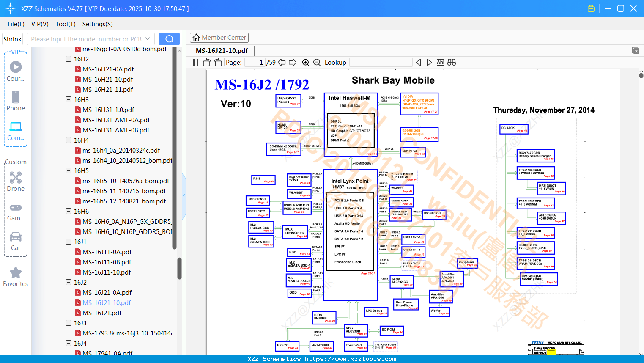644x363 pixels.
Task: Collapse the file tree with the side handle
Action: click(x=184, y=195)
